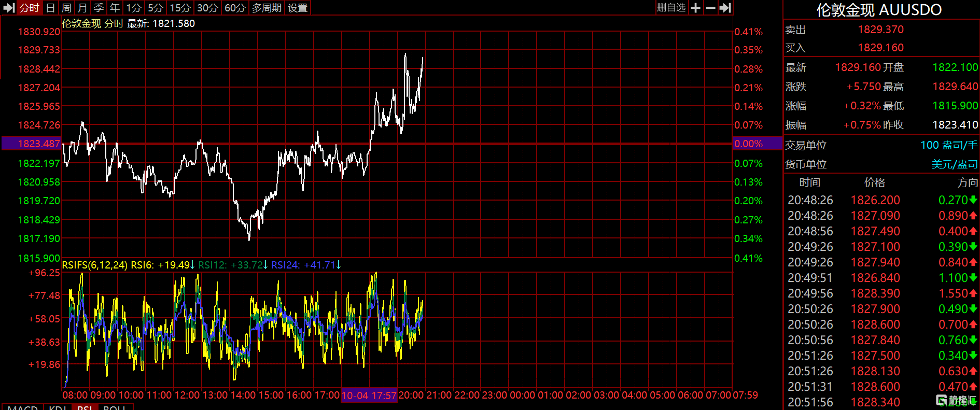Switch to the MACD indicator tab
This screenshot has width=980, height=410.
(x=23, y=407)
